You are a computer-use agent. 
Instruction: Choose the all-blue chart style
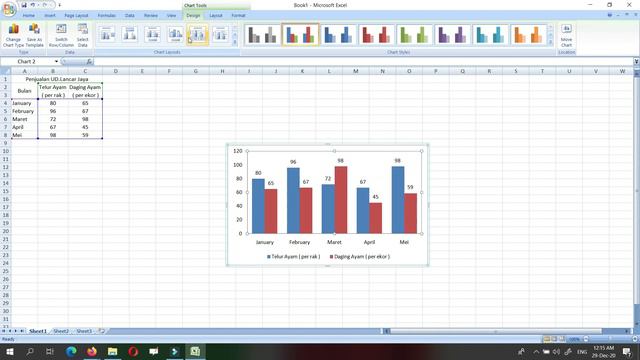coord(338,35)
